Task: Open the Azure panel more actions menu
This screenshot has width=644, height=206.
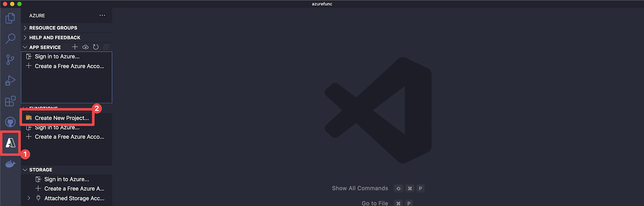Action: pyautogui.click(x=102, y=15)
